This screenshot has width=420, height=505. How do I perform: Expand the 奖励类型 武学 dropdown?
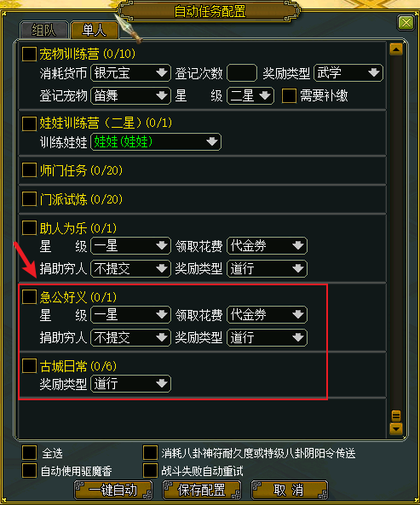[374, 72]
